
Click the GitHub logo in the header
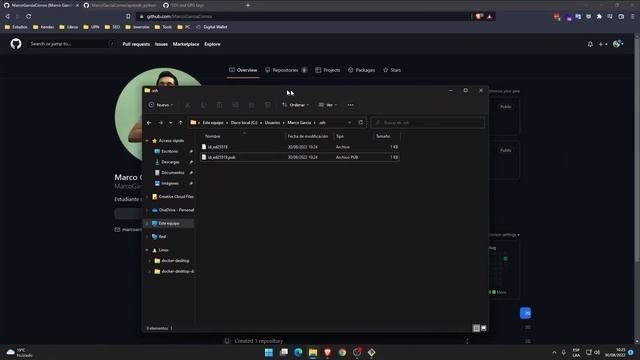(x=16, y=44)
